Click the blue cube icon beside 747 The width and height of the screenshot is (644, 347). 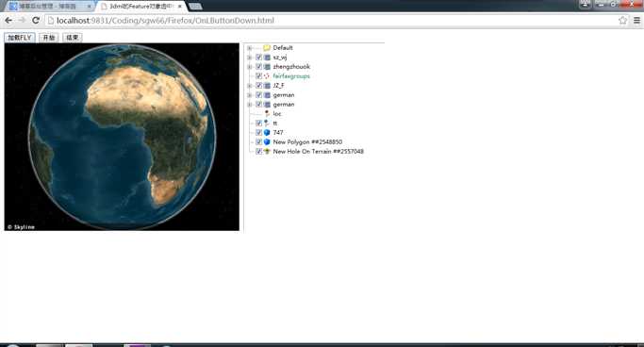point(267,132)
